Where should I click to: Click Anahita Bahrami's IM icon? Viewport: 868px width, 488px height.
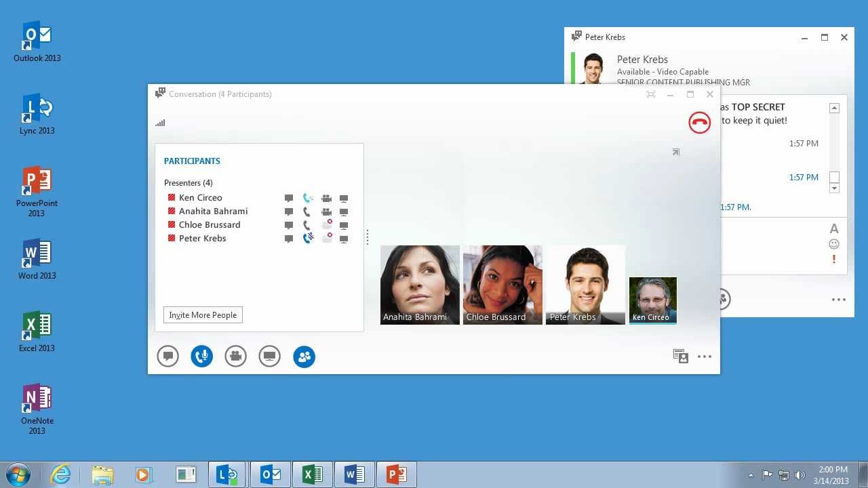pos(289,212)
